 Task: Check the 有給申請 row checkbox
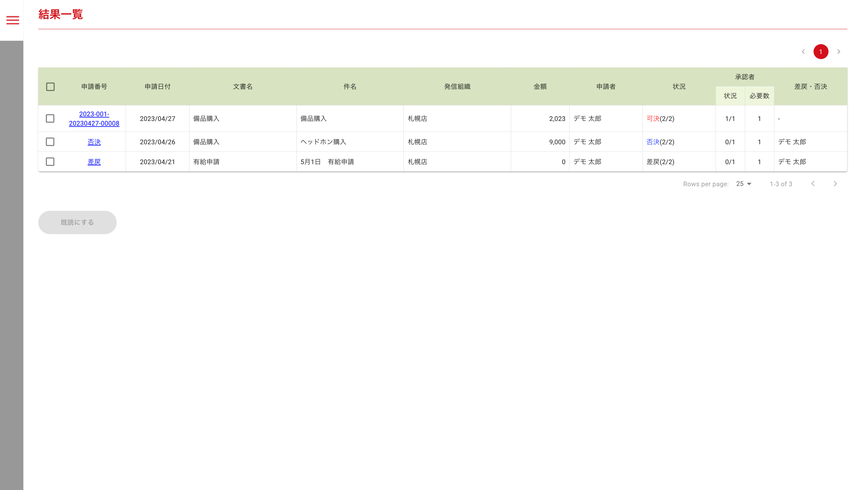coord(50,162)
